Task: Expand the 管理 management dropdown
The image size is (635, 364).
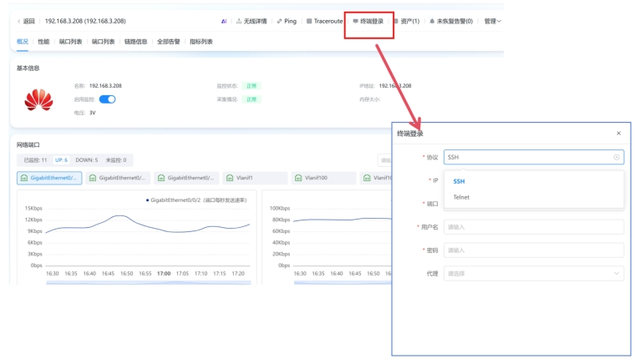Action: click(492, 21)
